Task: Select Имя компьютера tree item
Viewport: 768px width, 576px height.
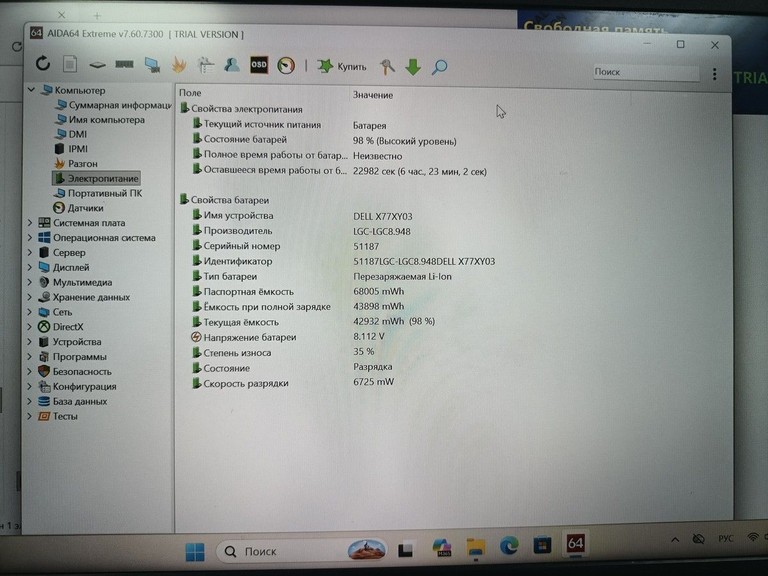Action: click(100, 120)
